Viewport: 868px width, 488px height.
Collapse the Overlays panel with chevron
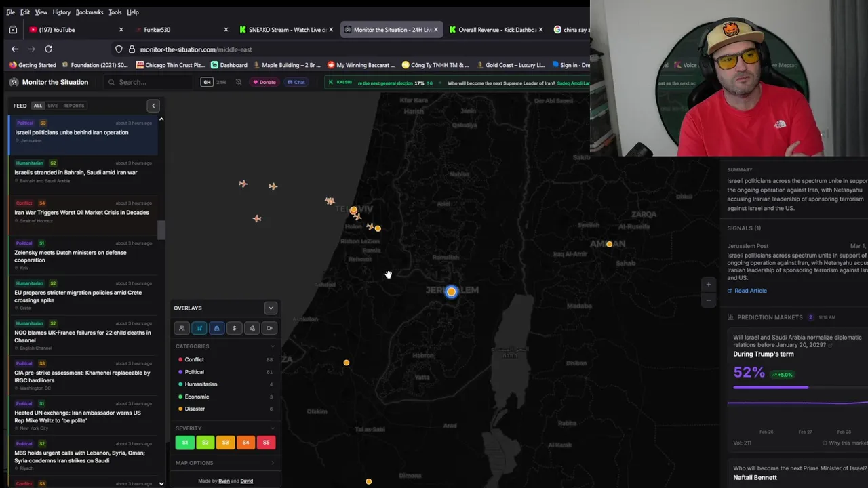tap(271, 308)
